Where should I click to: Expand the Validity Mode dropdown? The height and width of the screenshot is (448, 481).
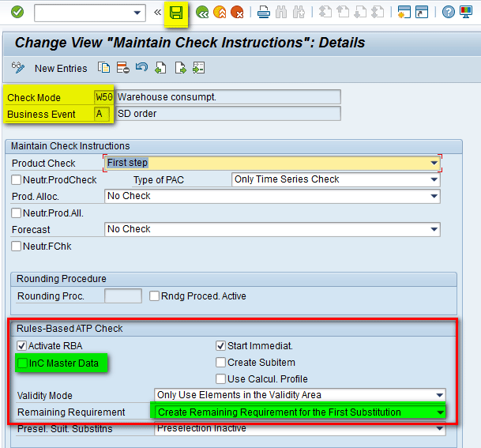pyautogui.click(x=439, y=395)
